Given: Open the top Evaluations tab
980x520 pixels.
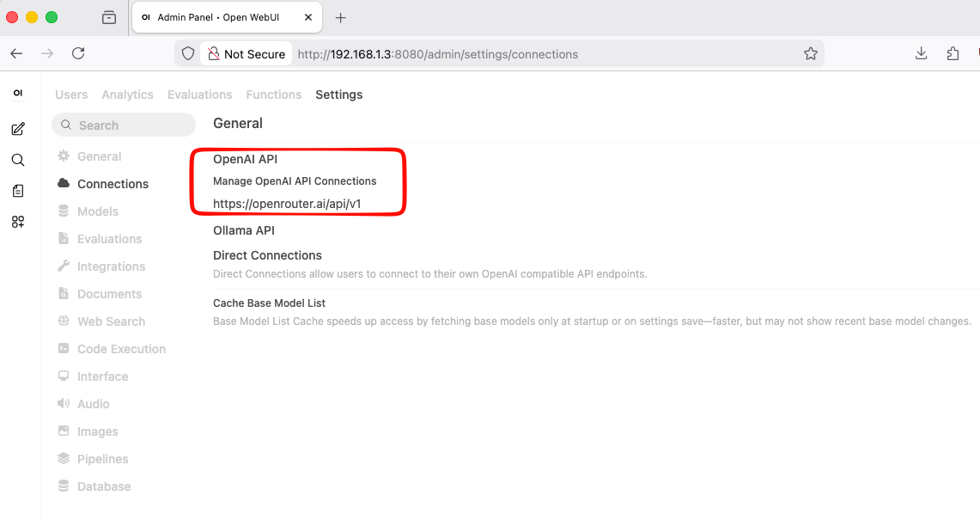Looking at the screenshot, I should 199,95.
